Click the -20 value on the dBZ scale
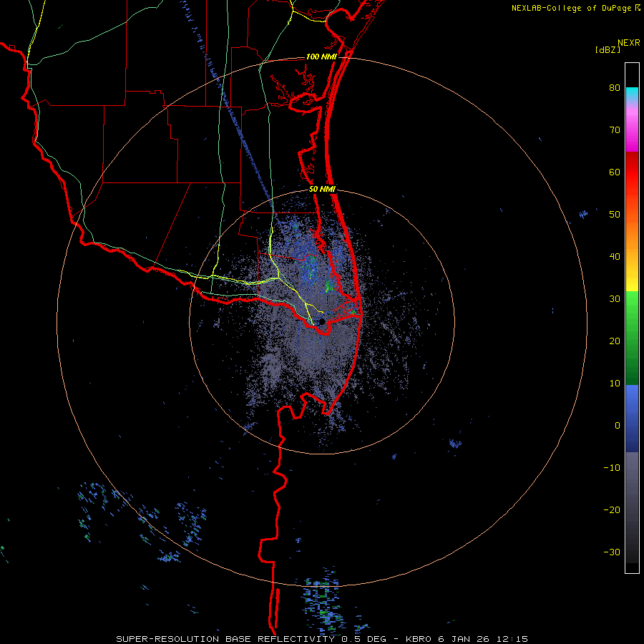 click(x=612, y=509)
